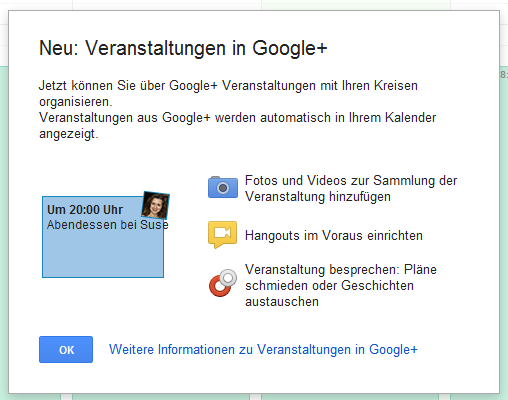The width and height of the screenshot is (508, 400).
Task: Click the word 'angezeigt.' in the description
Action: [x=69, y=134]
